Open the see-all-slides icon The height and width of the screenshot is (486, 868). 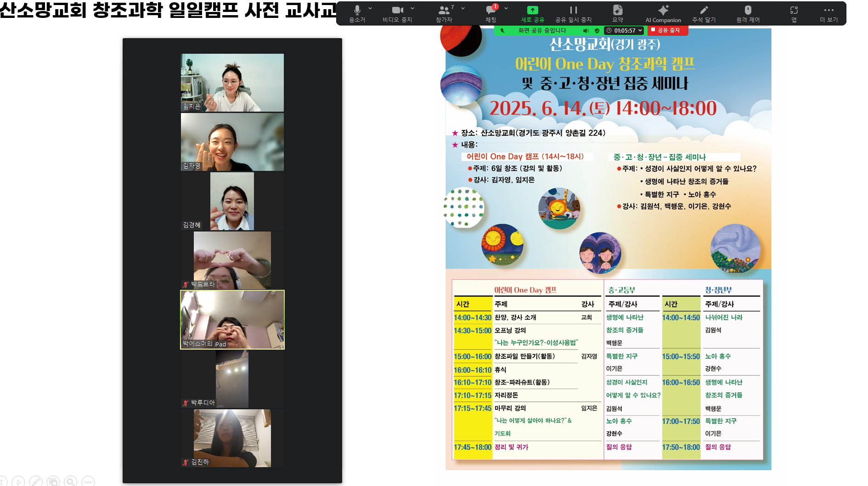53,481
